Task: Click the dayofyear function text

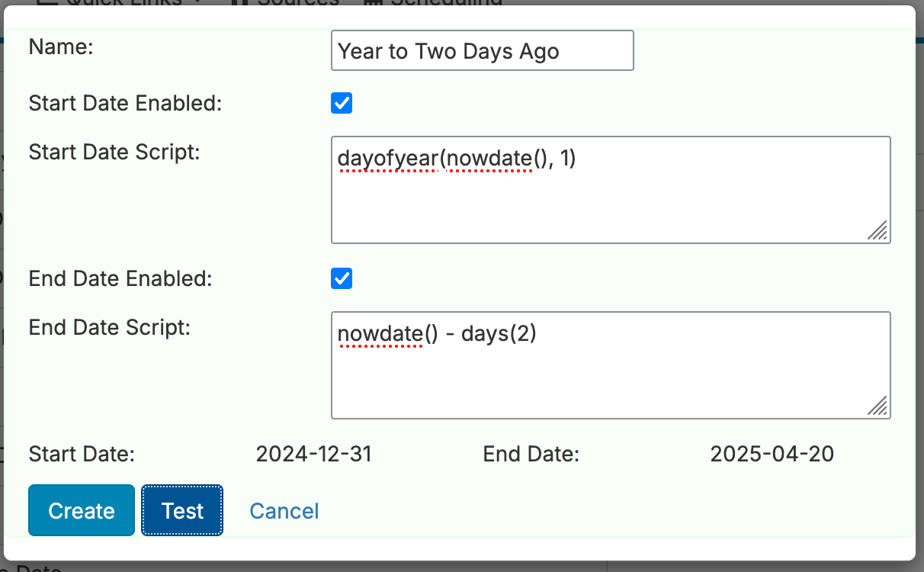Action: tap(388, 159)
